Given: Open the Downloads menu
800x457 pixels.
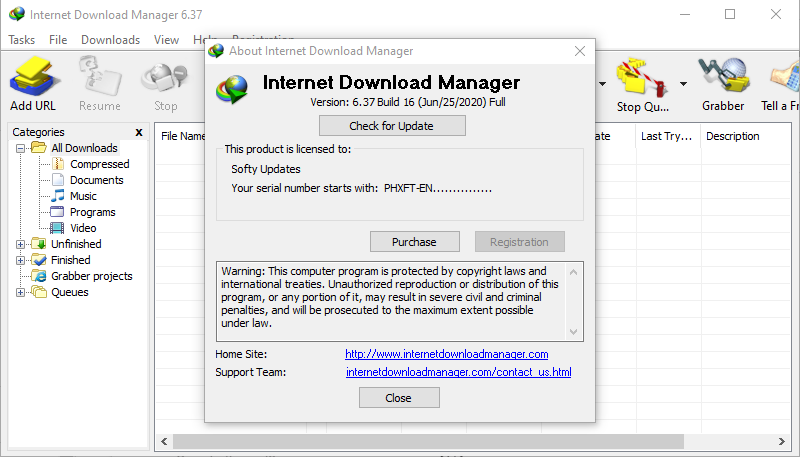Looking at the screenshot, I should click(x=110, y=40).
